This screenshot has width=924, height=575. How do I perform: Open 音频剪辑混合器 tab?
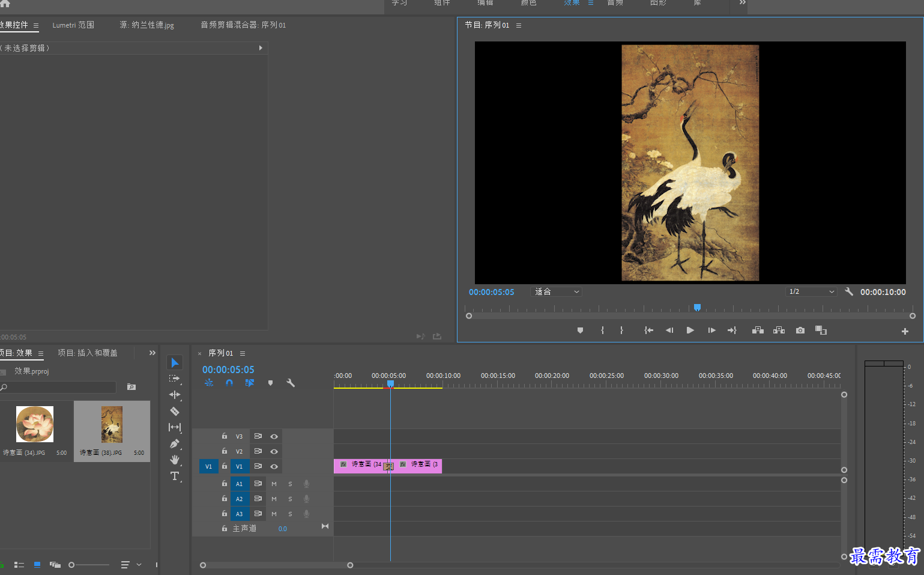click(243, 25)
